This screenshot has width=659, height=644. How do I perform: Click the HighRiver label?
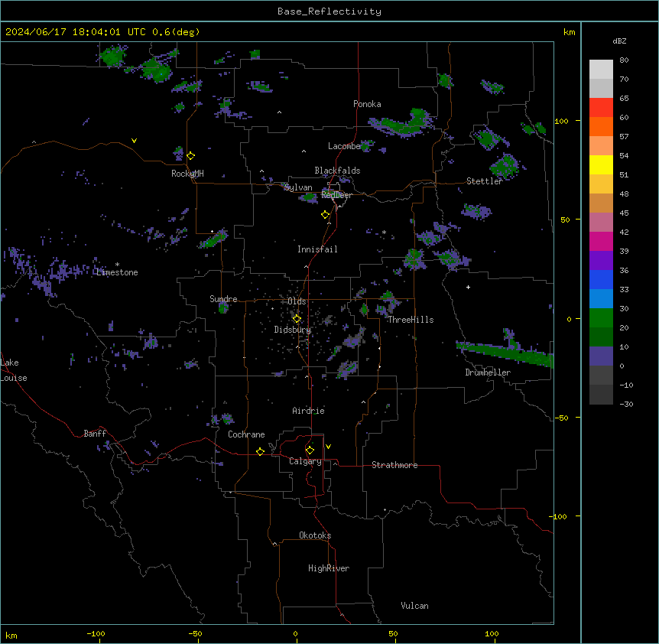point(329,568)
